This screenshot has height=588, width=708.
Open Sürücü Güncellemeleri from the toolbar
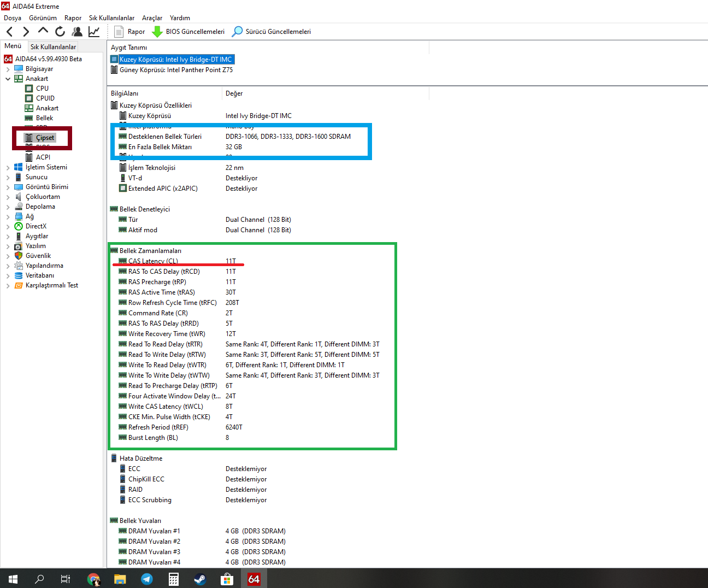click(272, 32)
